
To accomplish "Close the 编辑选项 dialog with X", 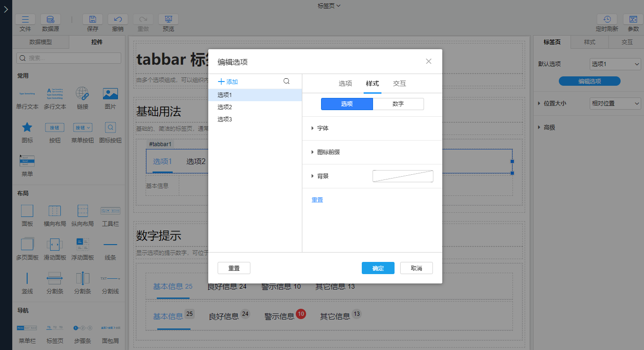I will coord(428,61).
